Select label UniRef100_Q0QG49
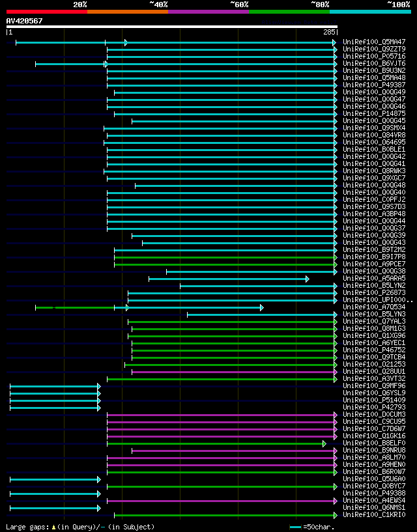 coord(374,92)
